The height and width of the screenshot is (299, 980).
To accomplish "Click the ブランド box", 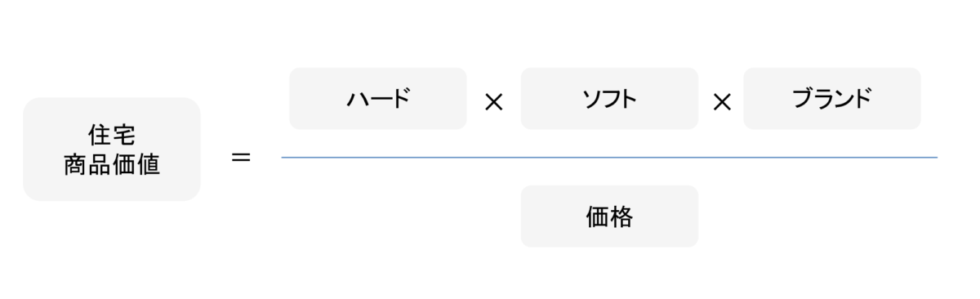I will pos(832,99).
